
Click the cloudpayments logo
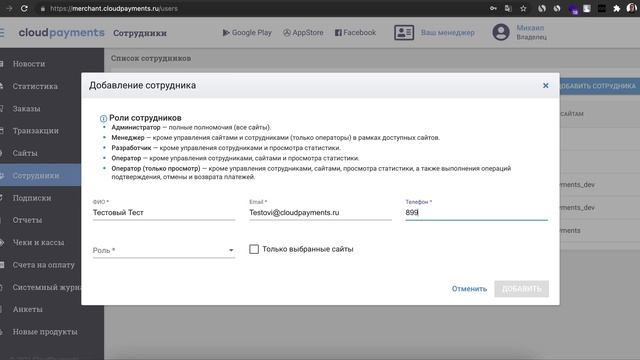pyautogui.click(x=61, y=33)
